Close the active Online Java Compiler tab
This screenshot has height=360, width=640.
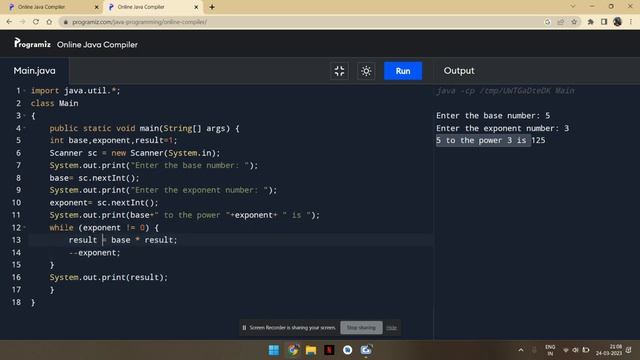click(x=196, y=7)
